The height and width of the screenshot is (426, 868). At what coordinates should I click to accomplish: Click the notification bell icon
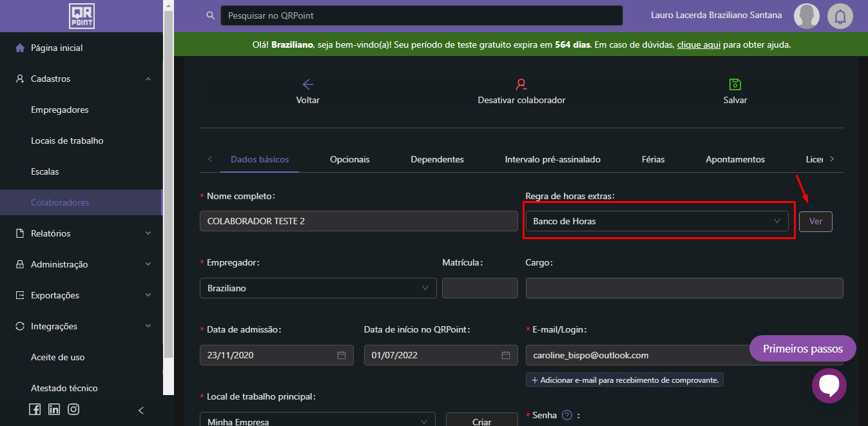click(x=840, y=16)
